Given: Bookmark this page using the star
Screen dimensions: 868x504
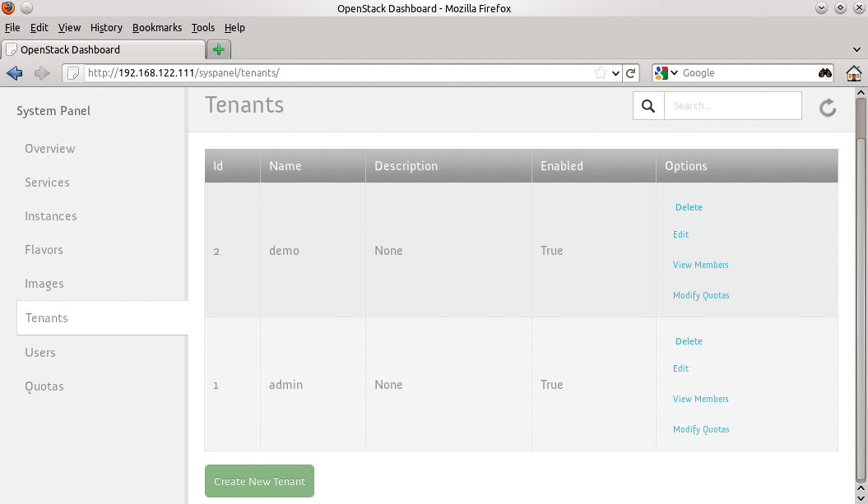Looking at the screenshot, I should [x=601, y=72].
